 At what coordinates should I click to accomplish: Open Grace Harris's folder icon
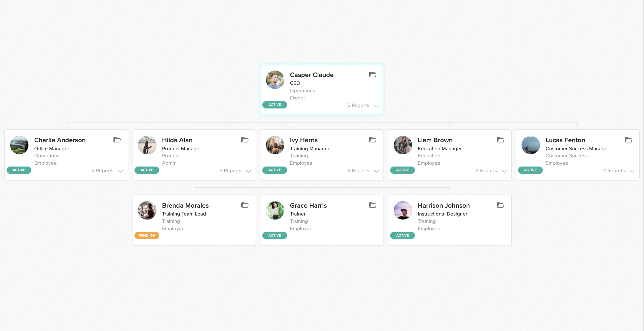coord(373,205)
